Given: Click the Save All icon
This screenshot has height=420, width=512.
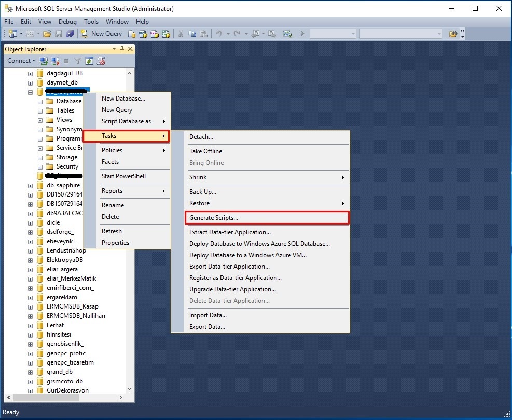Looking at the screenshot, I should point(70,34).
